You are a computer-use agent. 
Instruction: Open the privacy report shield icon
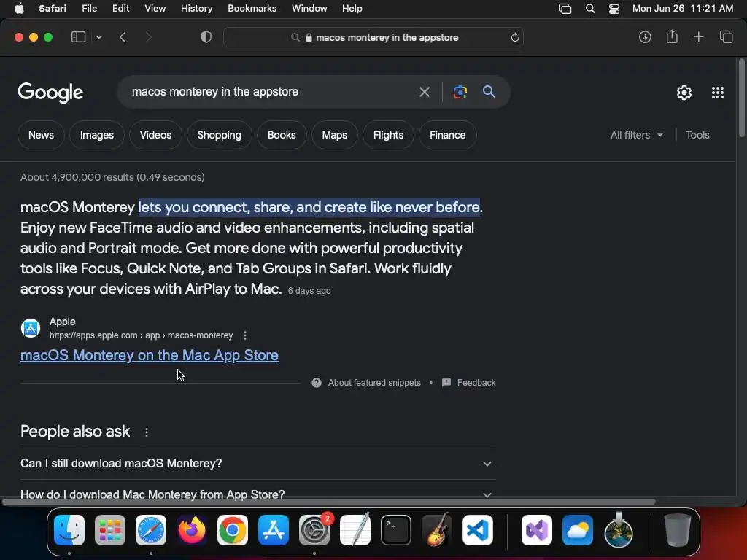[206, 37]
